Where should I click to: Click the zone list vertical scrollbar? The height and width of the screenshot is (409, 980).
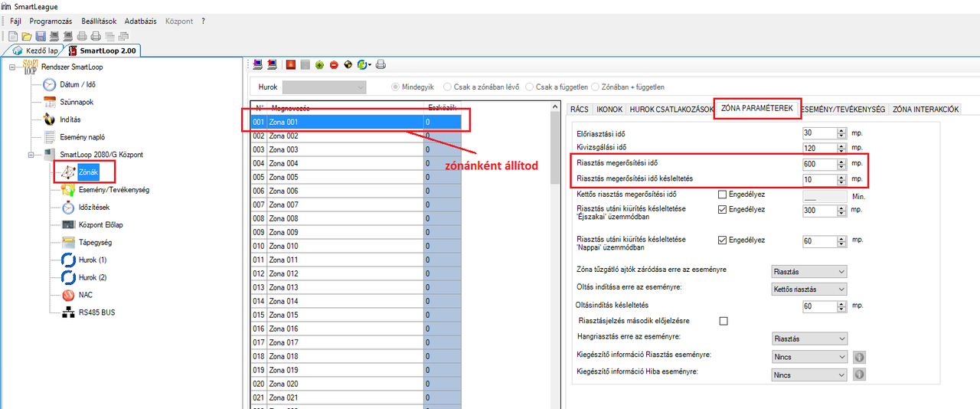[x=557, y=256]
